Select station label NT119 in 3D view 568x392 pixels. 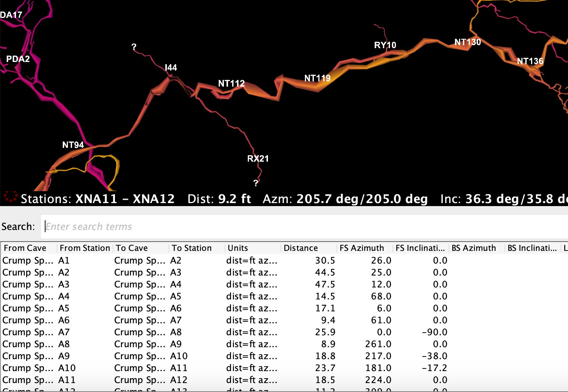click(318, 78)
